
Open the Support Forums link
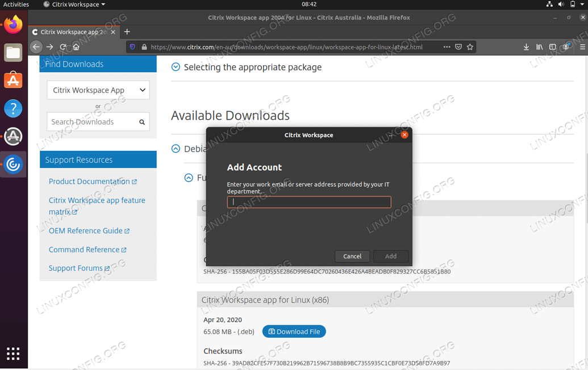coord(79,268)
